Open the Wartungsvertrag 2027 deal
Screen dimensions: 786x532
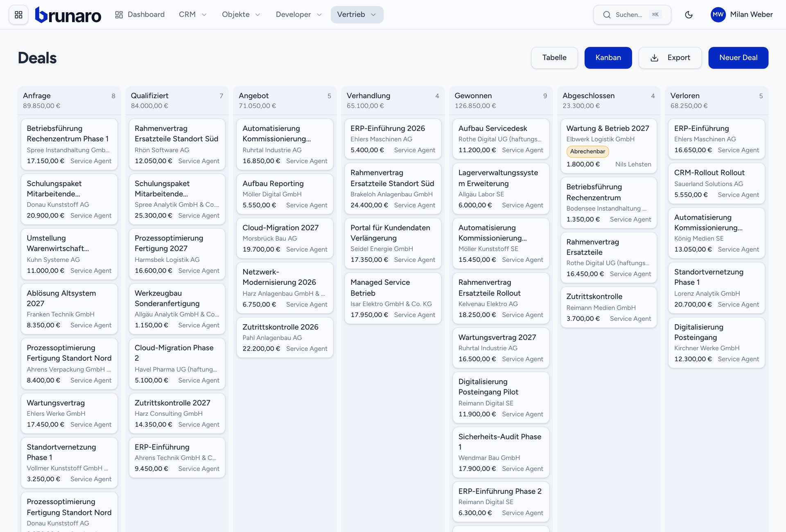[x=501, y=348]
